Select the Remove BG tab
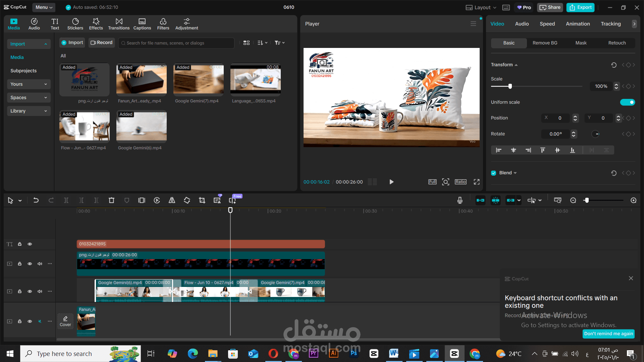This screenshot has width=644, height=362. [x=545, y=43]
